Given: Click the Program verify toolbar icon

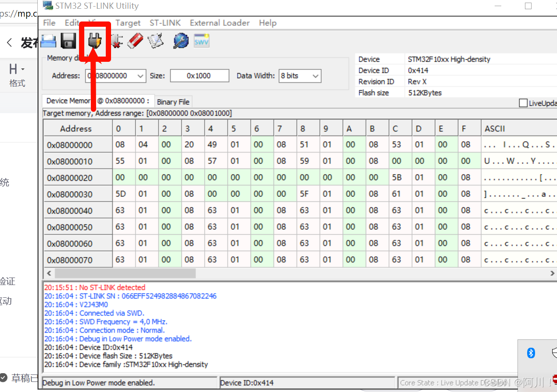Looking at the screenshot, I should pos(156,41).
